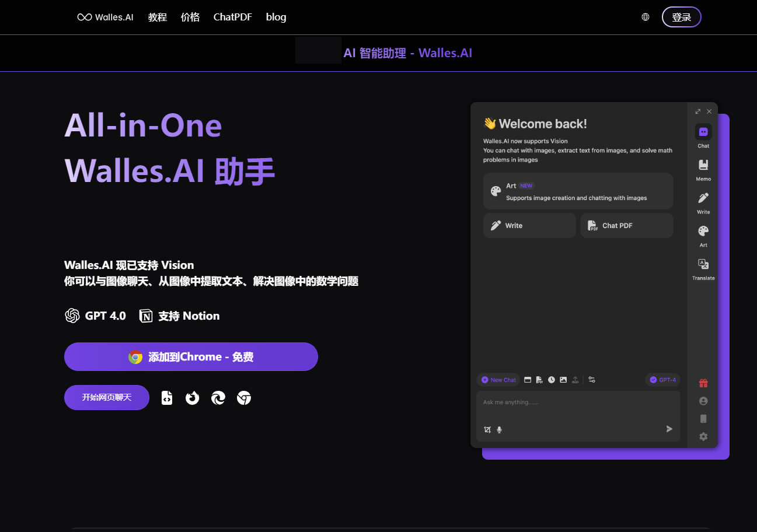Open the code file download icon
Screen dimensions: 757x532
(167, 398)
